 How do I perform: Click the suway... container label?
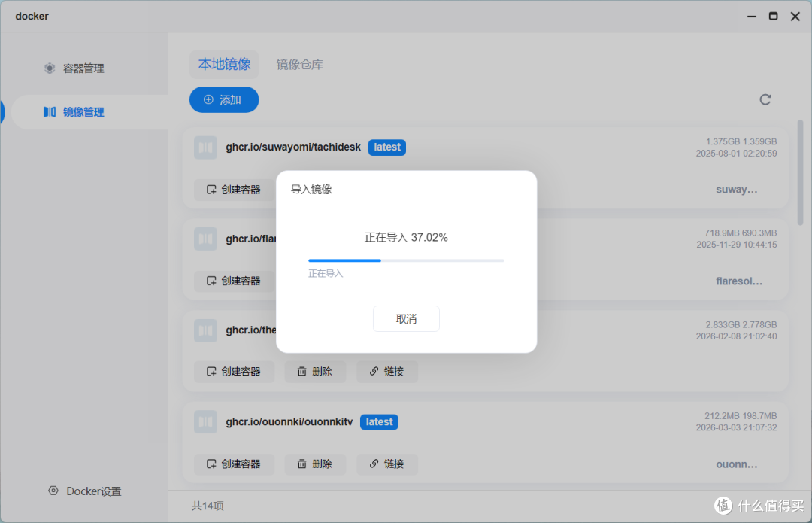736,190
